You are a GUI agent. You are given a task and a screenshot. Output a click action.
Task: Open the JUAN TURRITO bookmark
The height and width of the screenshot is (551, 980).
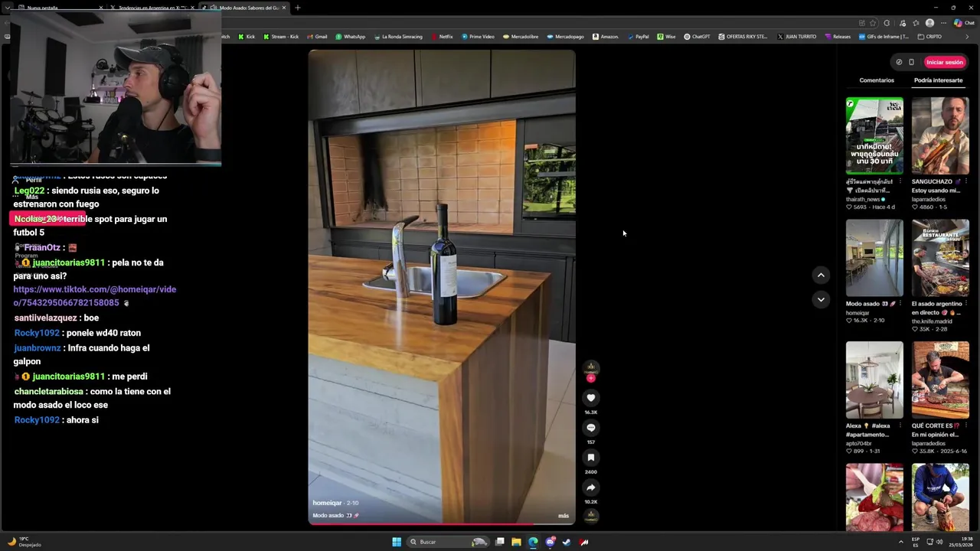[x=796, y=37]
